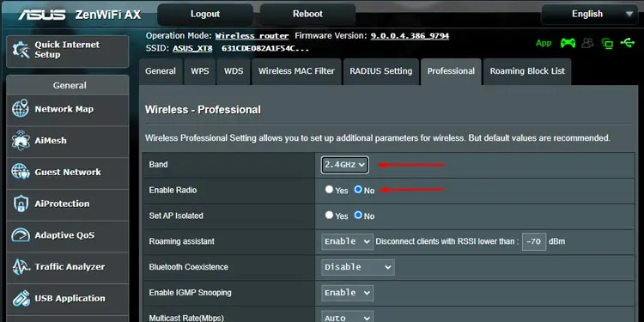Click the General sidebar section header
The image size is (644, 322).
[68, 85]
